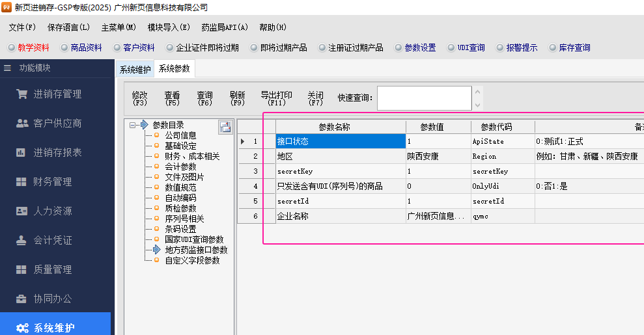Switch to the 系统维护 tab
This screenshot has height=335, width=644.
coord(135,70)
